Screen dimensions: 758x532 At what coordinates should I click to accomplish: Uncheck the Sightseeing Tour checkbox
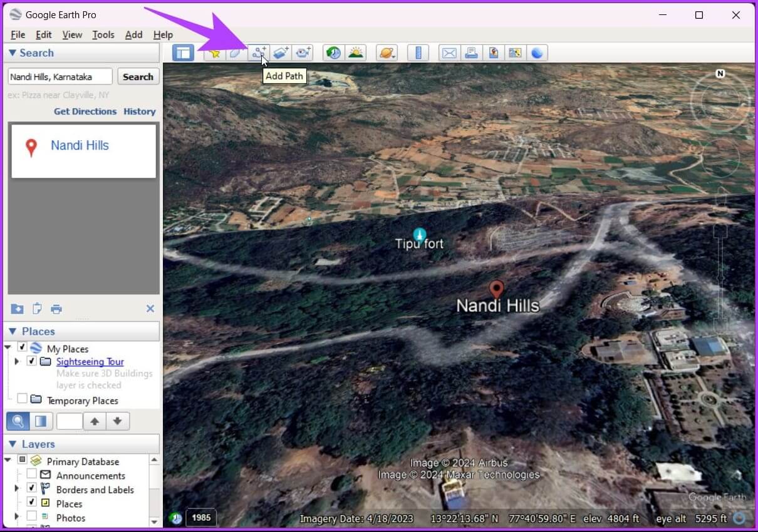(31, 361)
